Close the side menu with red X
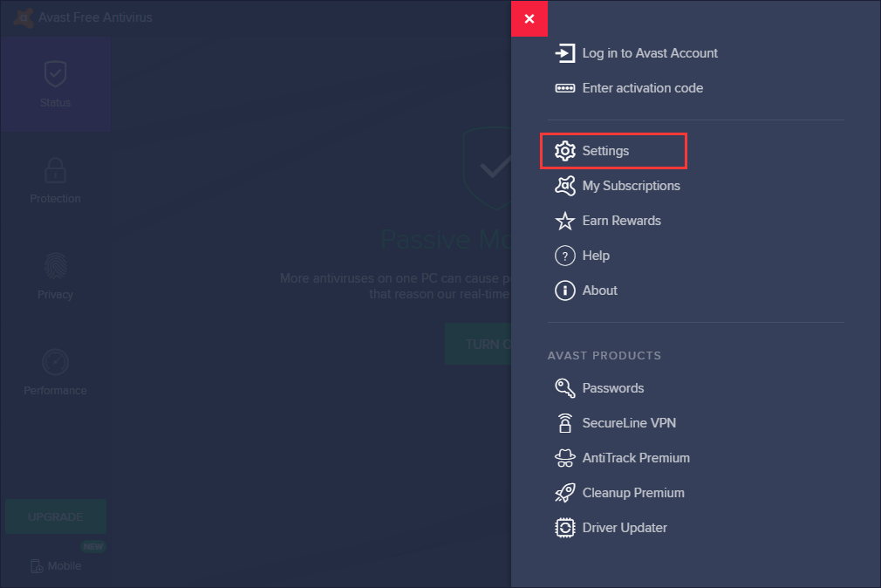 pos(529,18)
